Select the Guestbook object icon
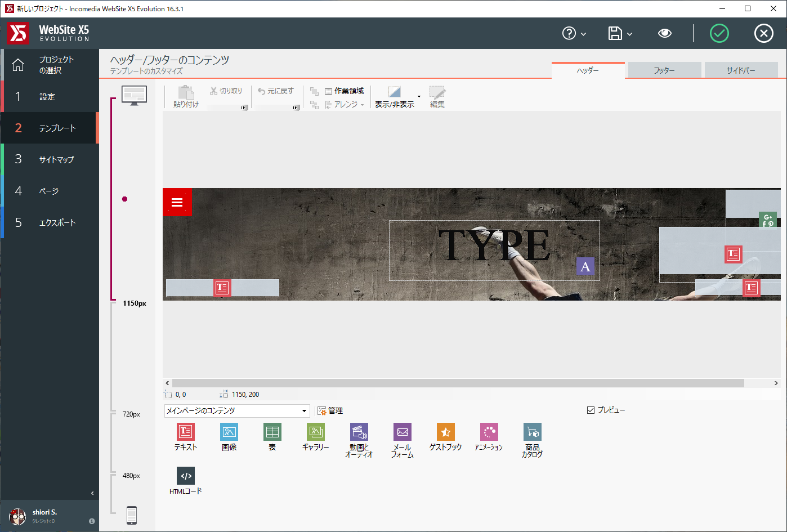Viewport: 787px width, 532px height. [445, 432]
